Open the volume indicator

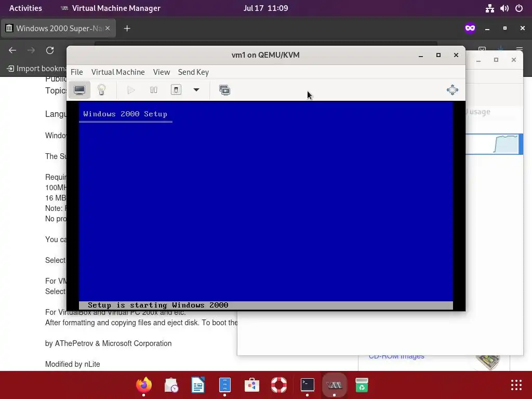(x=504, y=8)
